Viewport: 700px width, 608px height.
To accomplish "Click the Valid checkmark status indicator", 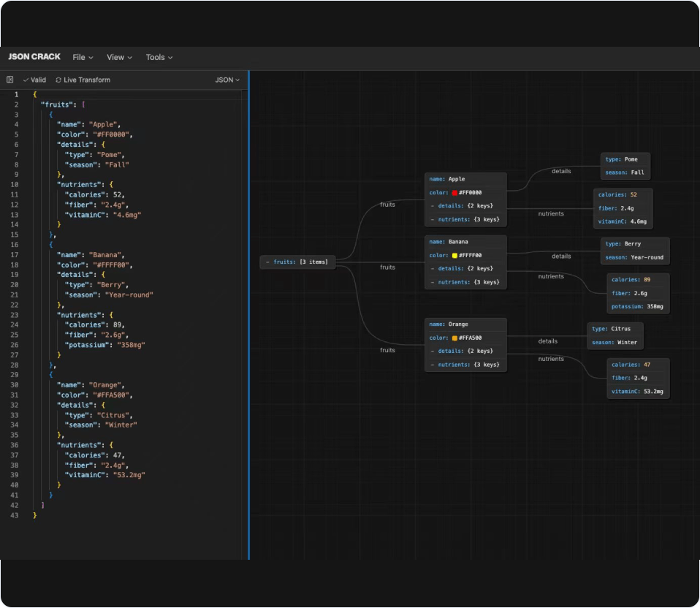I will click(x=35, y=80).
